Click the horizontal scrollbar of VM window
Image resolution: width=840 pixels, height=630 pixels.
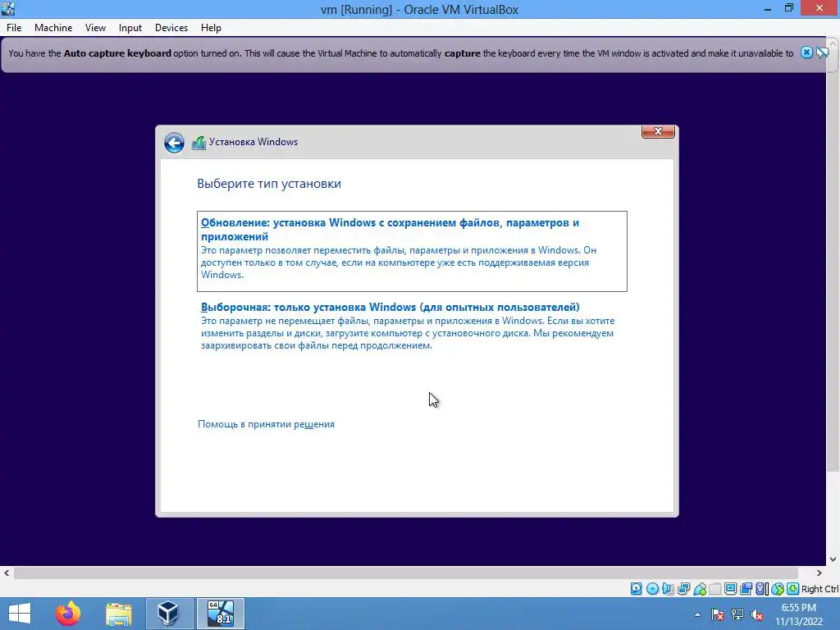pos(405,573)
